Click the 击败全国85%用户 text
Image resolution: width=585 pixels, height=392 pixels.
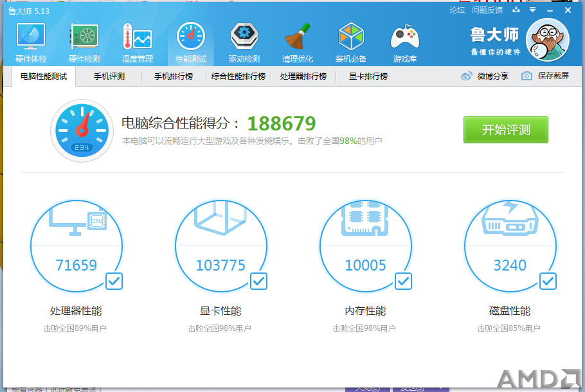(509, 328)
